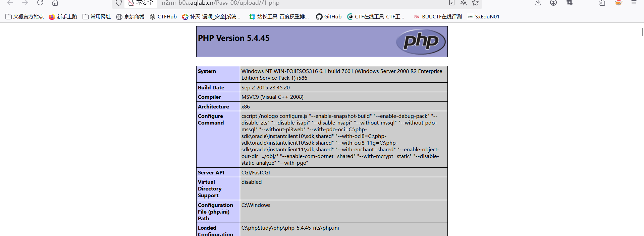The width and height of the screenshot is (644, 236).
Task: Open the extensions icon
Action: (x=602, y=3)
